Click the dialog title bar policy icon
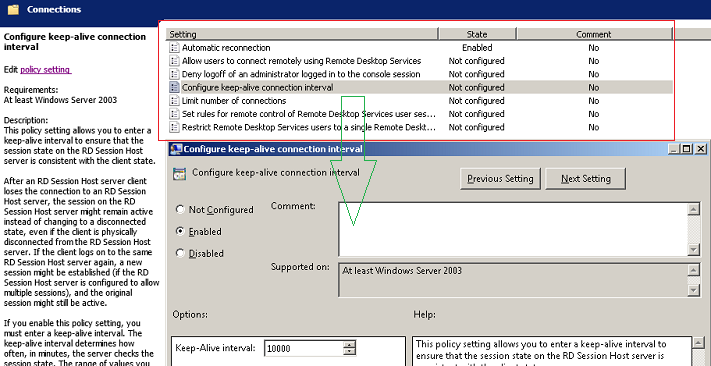Viewport: 711px width, 366px height. pos(176,149)
